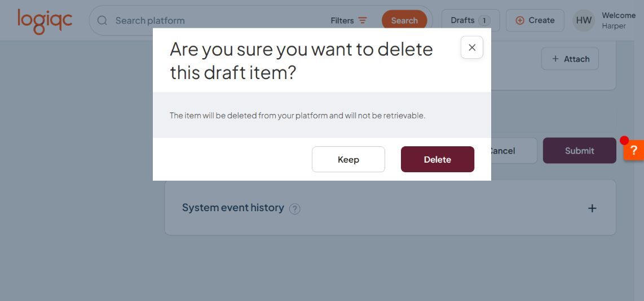Expand System event history with plus icon
This screenshot has height=301, width=644.
click(x=592, y=208)
